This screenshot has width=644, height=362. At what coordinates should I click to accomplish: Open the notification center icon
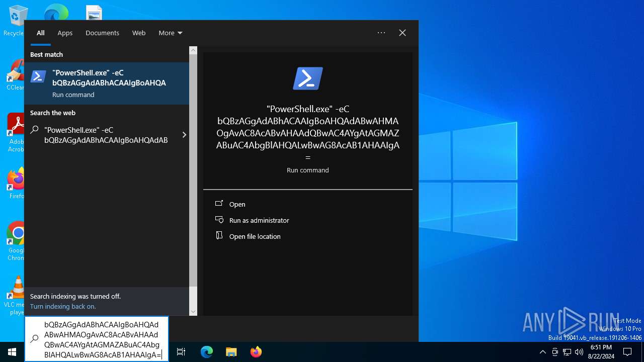[x=627, y=352]
